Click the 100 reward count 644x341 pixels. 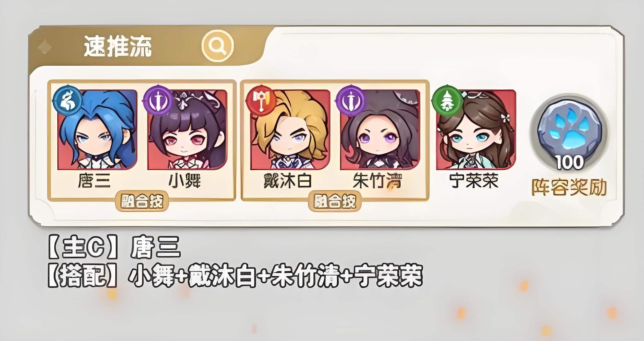[x=569, y=162]
